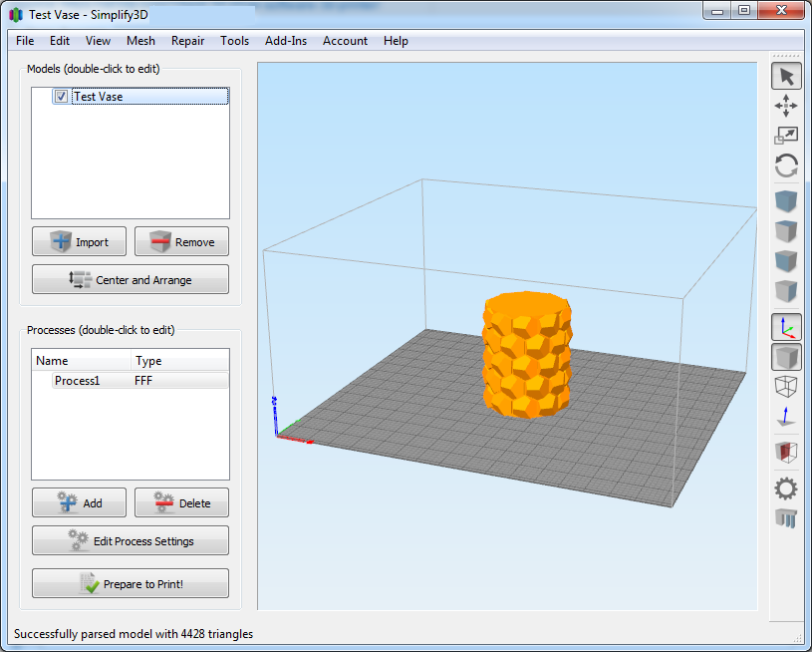812x652 pixels.
Task: Activate the translate/move view tool
Action: tap(786, 106)
